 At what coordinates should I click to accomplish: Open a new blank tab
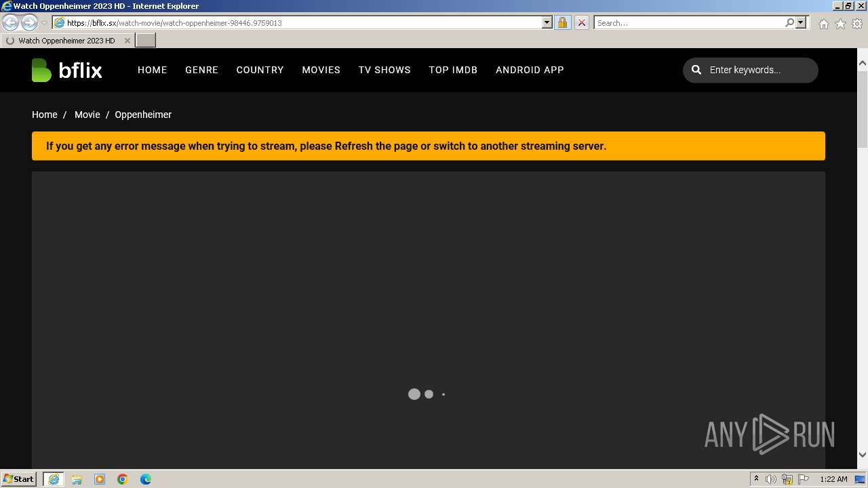coord(146,41)
